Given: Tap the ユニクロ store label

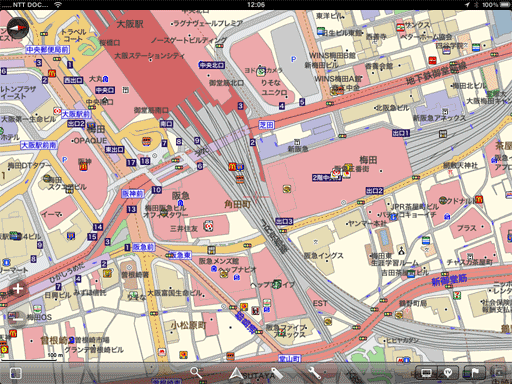Looking at the screenshot, I should click(x=274, y=92).
